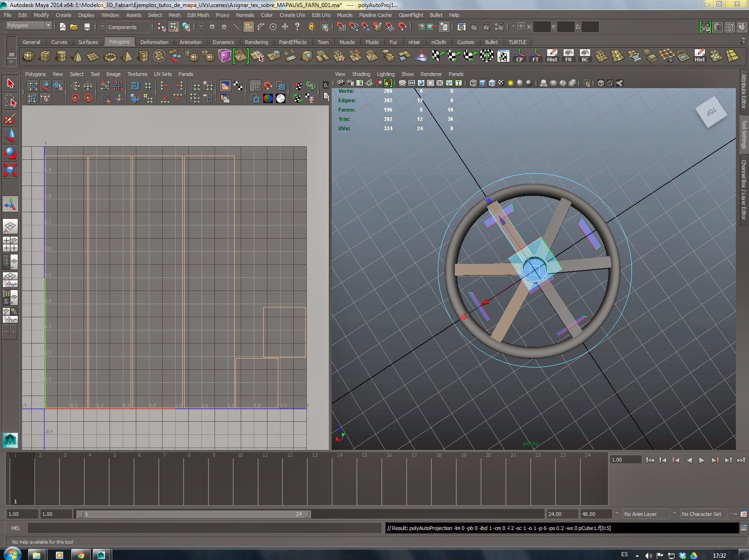Open the Create UVs menu
This screenshot has width=749, height=560.
coord(292,15)
